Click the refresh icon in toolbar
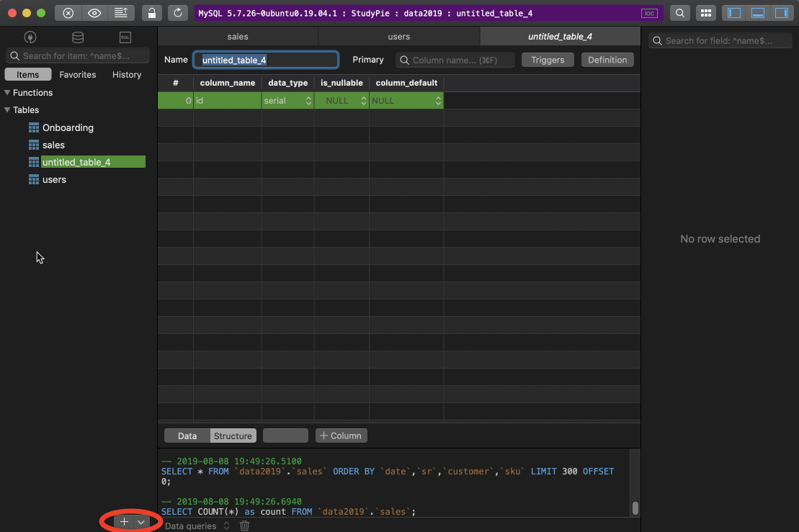This screenshot has height=532, width=799. [177, 13]
